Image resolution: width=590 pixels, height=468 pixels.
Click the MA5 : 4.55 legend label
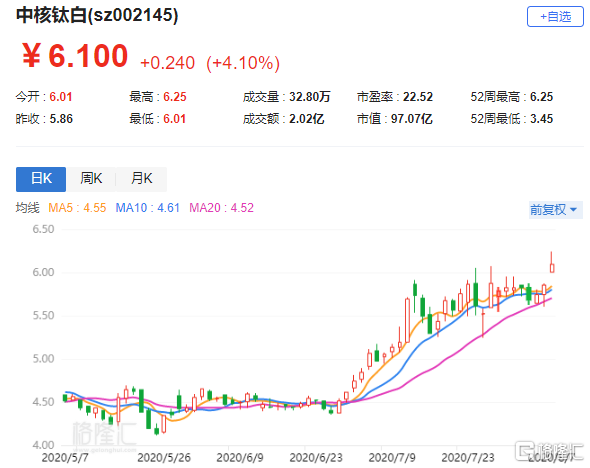[x=77, y=208]
